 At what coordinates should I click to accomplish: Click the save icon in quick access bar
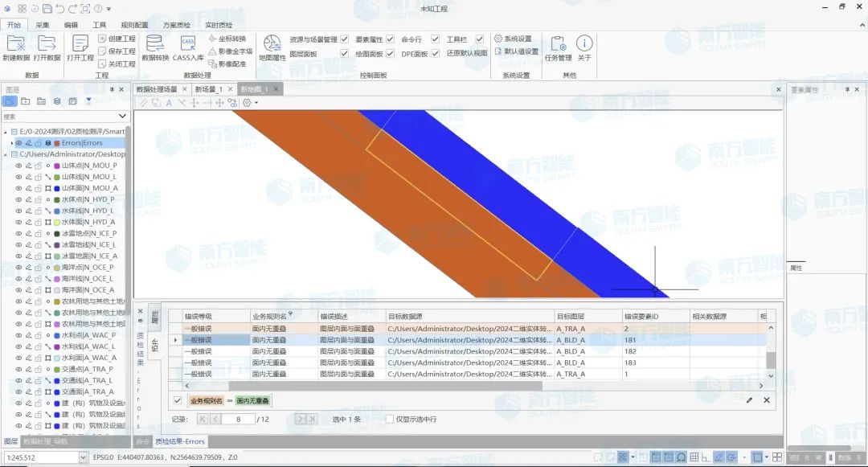click(x=47, y=8)
